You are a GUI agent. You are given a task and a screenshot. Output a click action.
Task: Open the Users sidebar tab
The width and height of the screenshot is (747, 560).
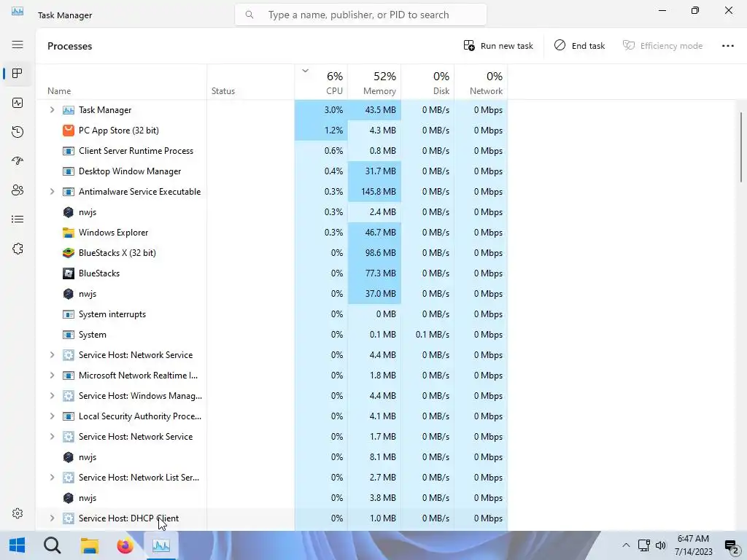(x=18, y=190)
